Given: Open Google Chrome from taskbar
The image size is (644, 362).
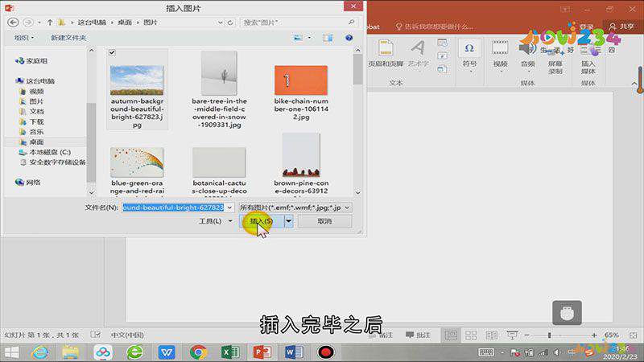Looking at the screenshot, I should 198,352.
